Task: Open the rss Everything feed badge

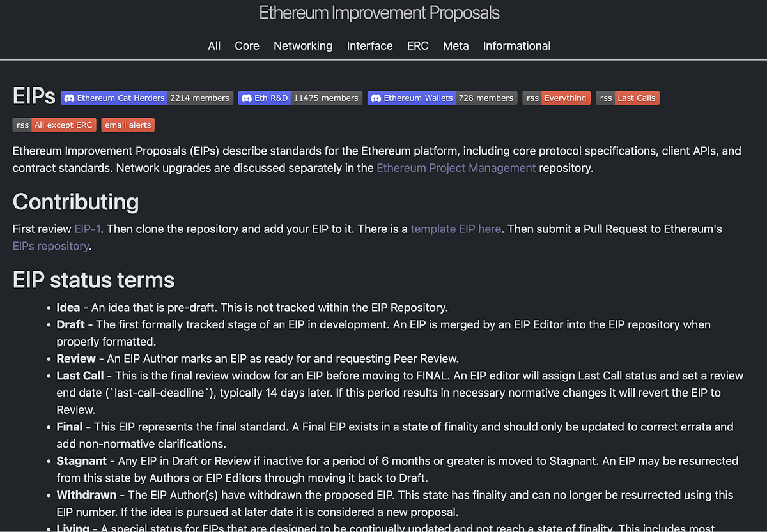Action: 556,98
